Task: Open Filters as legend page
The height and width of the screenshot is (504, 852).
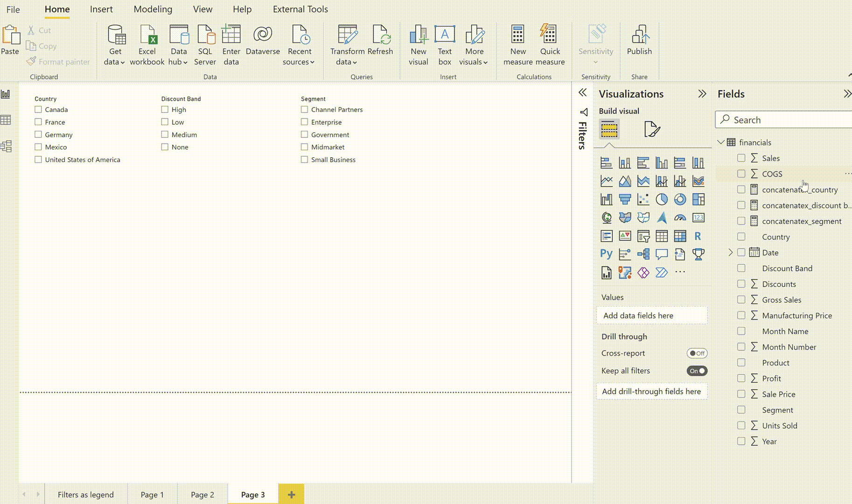Action: click(86, 494)
